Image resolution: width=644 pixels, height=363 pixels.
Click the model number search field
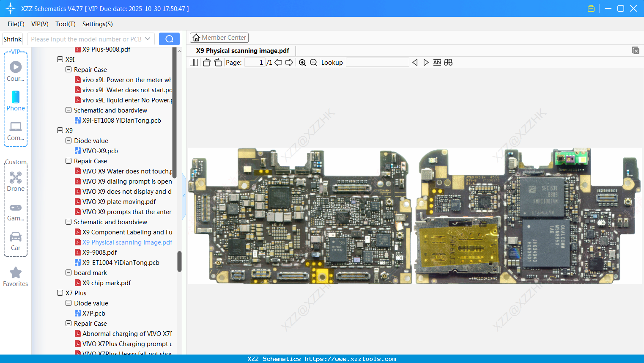(x=86, y=39)
